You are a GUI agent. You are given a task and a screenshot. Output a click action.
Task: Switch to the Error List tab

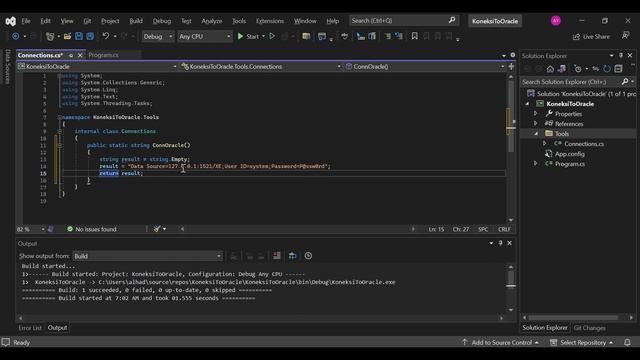click(30, 328)
